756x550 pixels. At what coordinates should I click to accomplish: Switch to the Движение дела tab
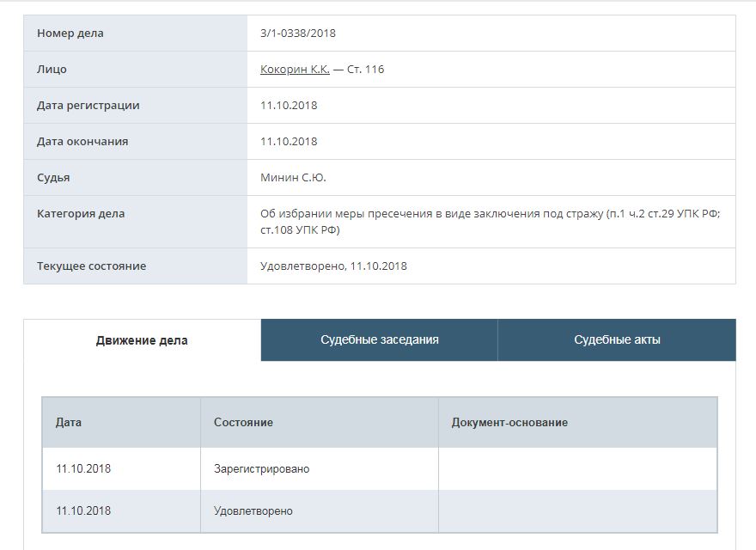(x=142, y=340)
